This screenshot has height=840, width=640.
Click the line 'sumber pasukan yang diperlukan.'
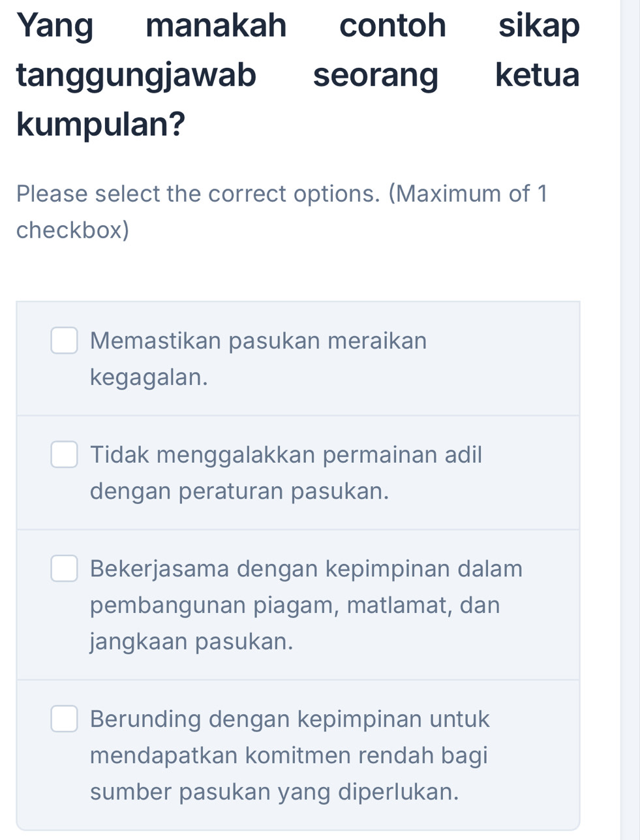click(274, 792)
